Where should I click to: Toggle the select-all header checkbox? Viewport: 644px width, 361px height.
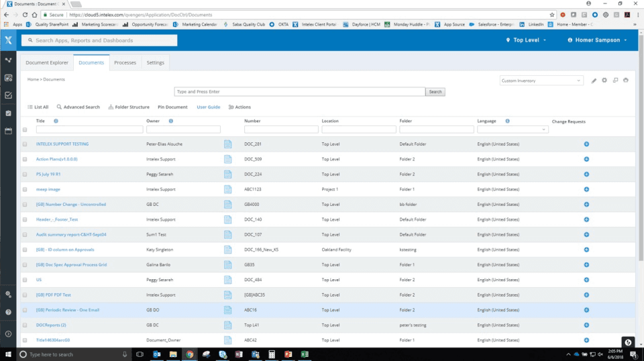(25, 130)
